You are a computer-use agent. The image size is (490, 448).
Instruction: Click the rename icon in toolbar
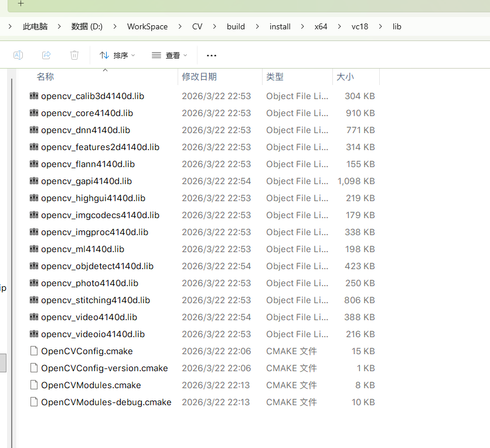(x=18, y=55)
